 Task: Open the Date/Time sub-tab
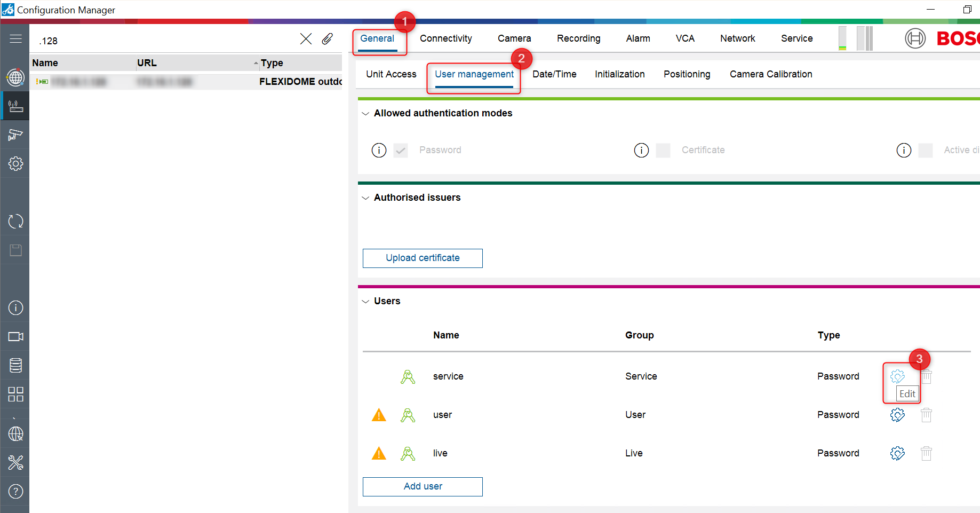point(554,74)
